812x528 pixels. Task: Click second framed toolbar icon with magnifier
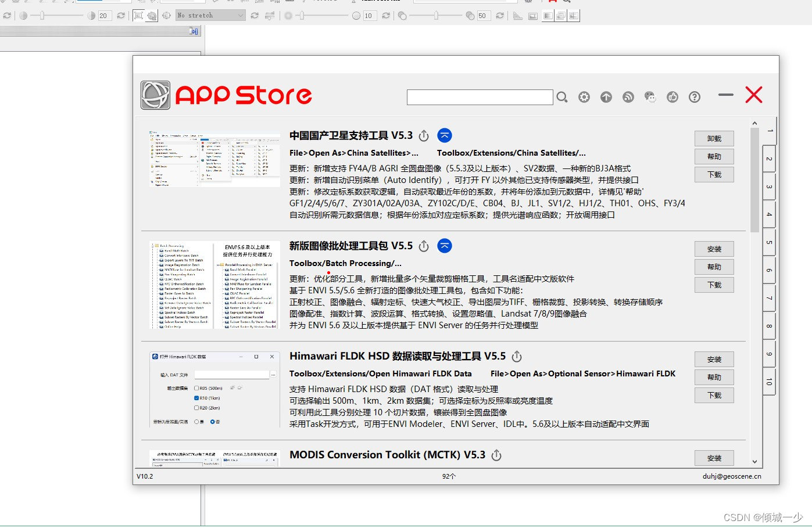point(152,16)
